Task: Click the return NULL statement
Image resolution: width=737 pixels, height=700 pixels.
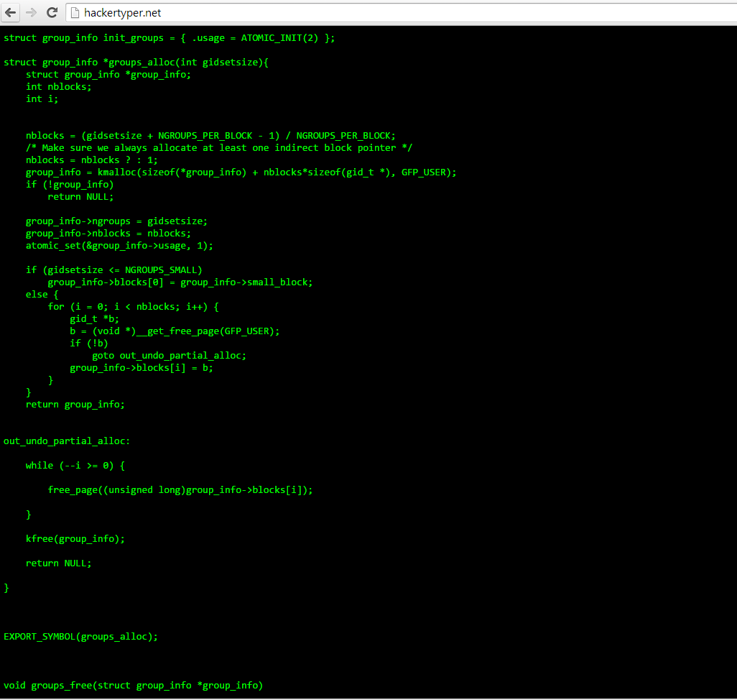Action: pyautogui.click(x=57, y=563)
